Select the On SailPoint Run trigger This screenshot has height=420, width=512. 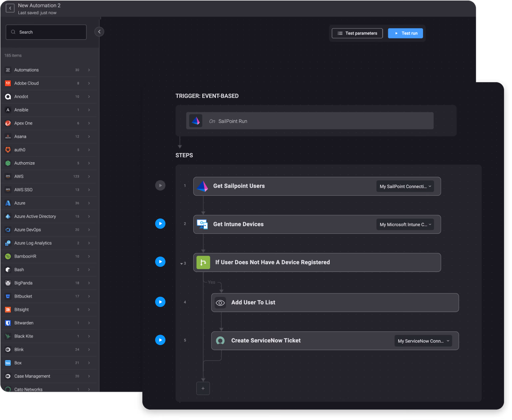(310, 121)
